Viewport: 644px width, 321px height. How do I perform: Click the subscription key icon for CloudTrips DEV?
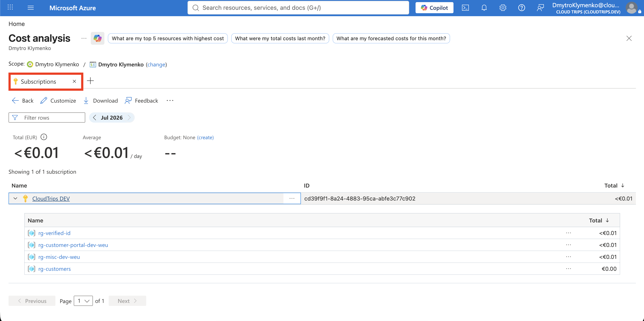pos(25,198)
